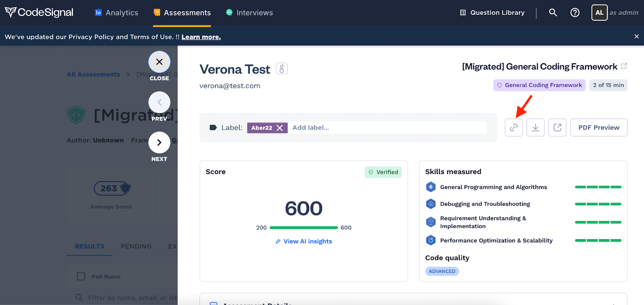Click the Verona Test name heading

(x=235, y=70)
